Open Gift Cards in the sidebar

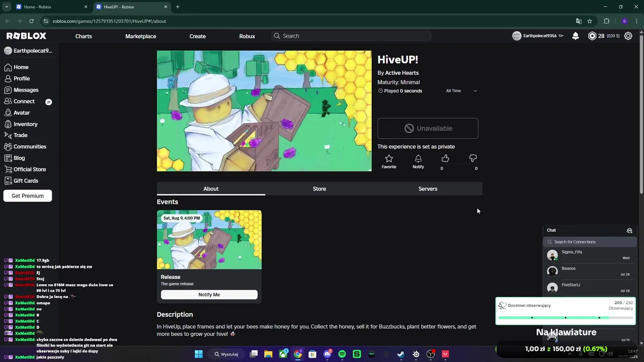pyautogui.click(x=26, y=180)
